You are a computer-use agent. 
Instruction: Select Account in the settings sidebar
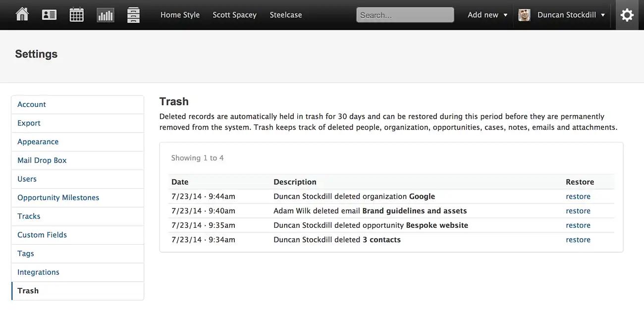point(78,104)
